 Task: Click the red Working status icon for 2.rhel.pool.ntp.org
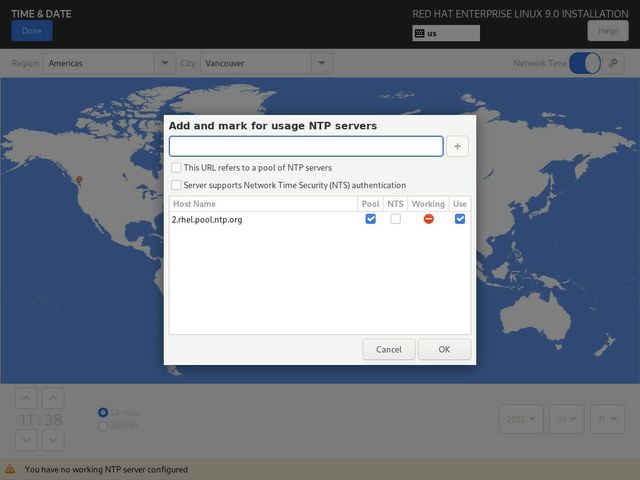point(428,219)
